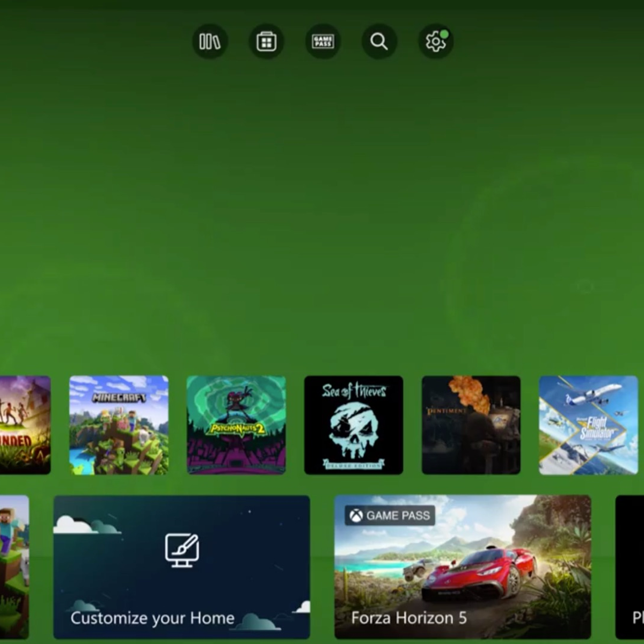Open the Sea of Thieves tile
The width and height of the screenshot is (644, 644).
pos(353,424)
